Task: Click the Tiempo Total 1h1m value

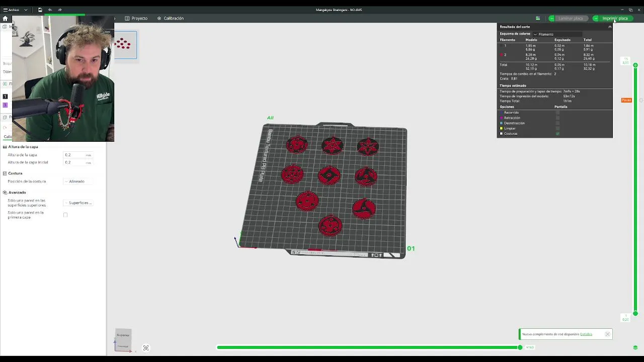Action: point(567,101)
